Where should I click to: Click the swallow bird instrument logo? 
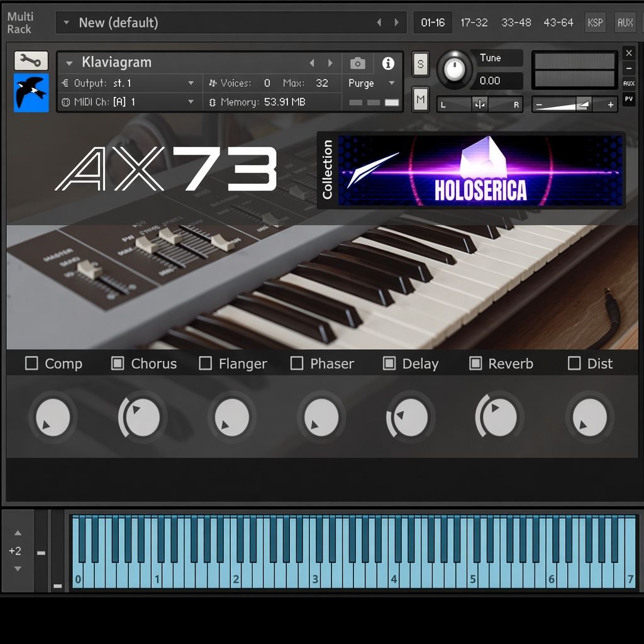(x=31, y=93)
